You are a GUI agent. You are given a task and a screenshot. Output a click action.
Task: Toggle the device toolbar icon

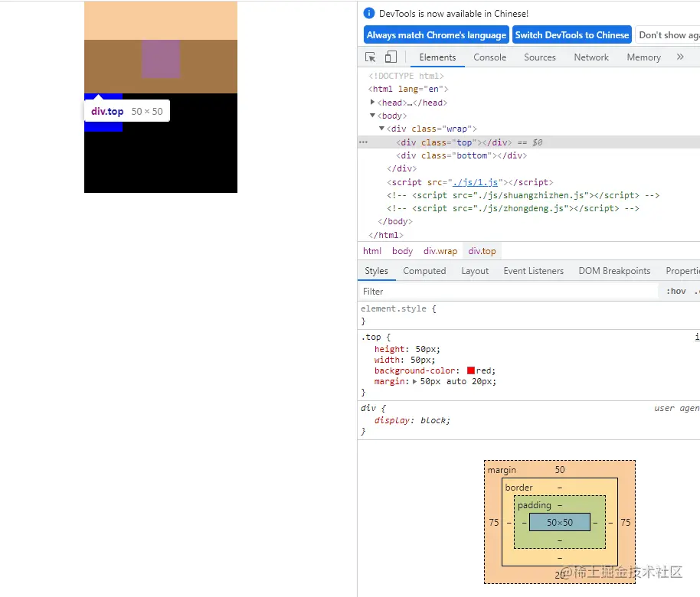[x=391, y=57]
